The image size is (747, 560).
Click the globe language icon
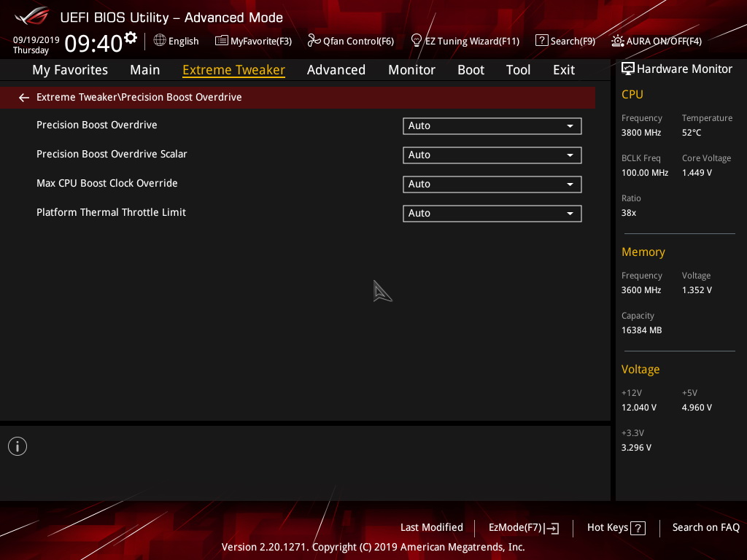(160, 40)
